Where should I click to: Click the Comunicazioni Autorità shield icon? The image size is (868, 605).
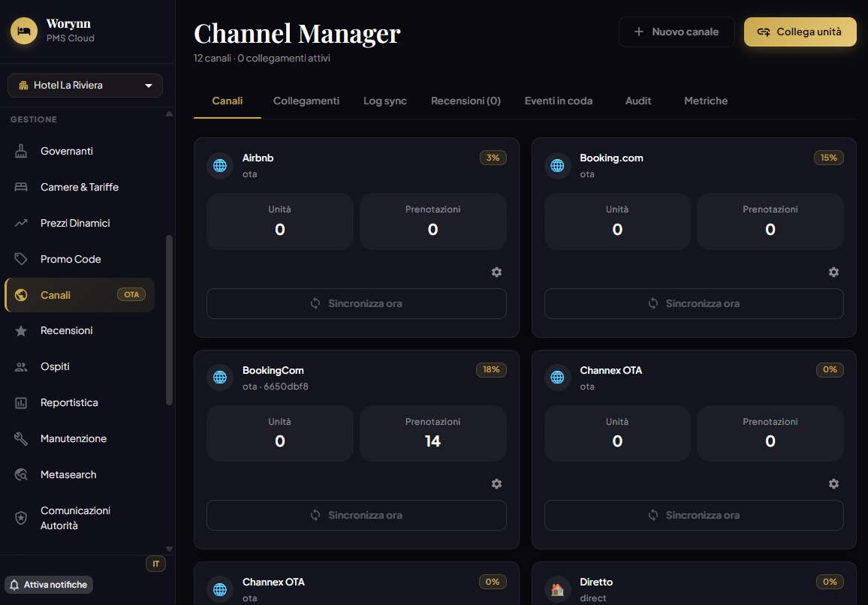pos(21,518)
